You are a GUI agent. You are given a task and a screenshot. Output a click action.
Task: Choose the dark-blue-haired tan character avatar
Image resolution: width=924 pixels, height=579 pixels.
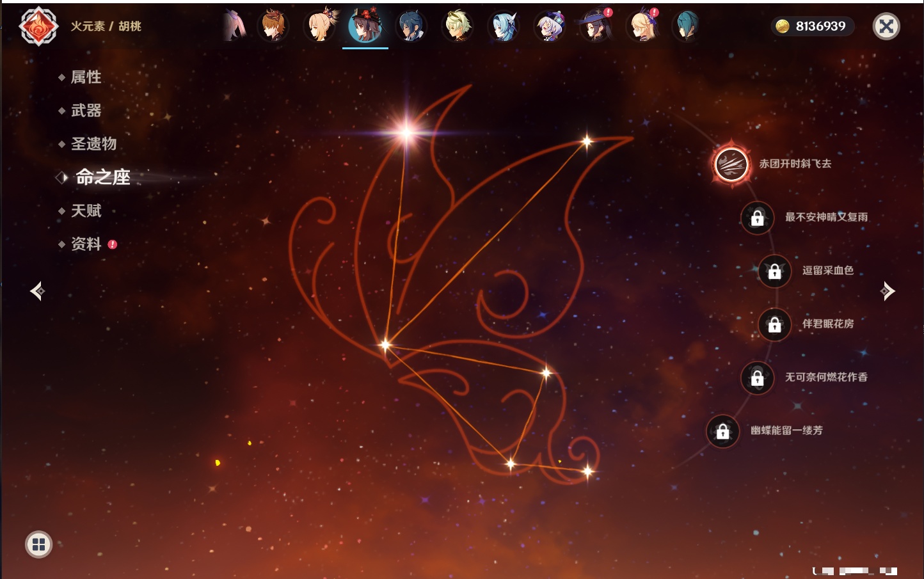point(411,26)
